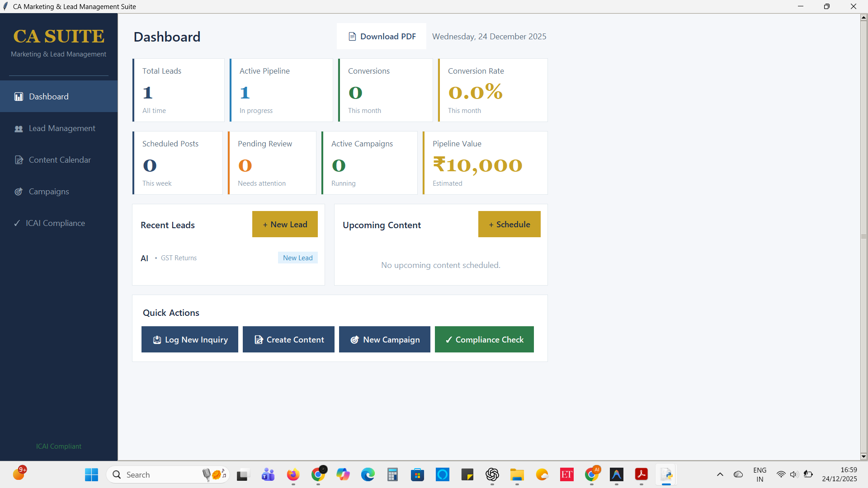Go to the Content Calendar section
Screen dimensions: 868x488
60,160
